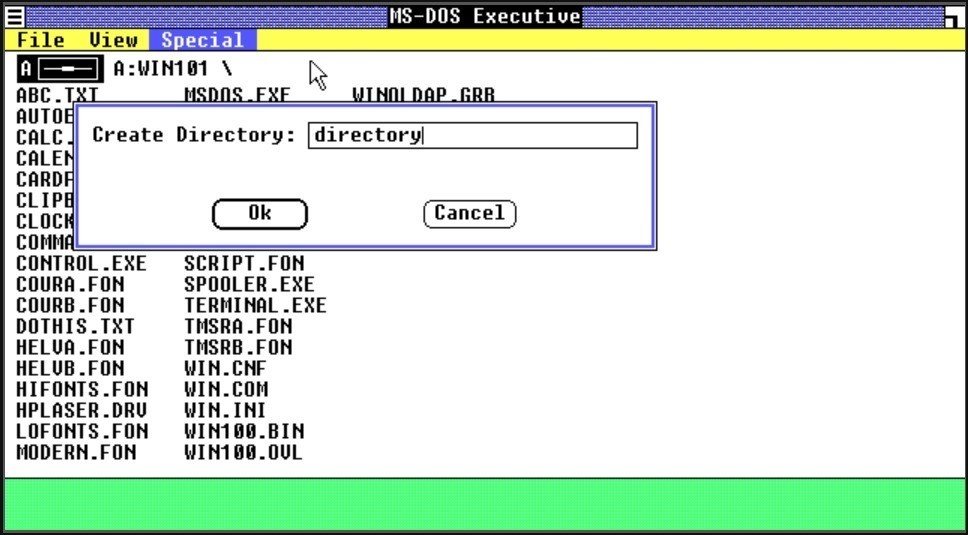Click the window size box in title bar
The image size is (968, 535).
953,17
